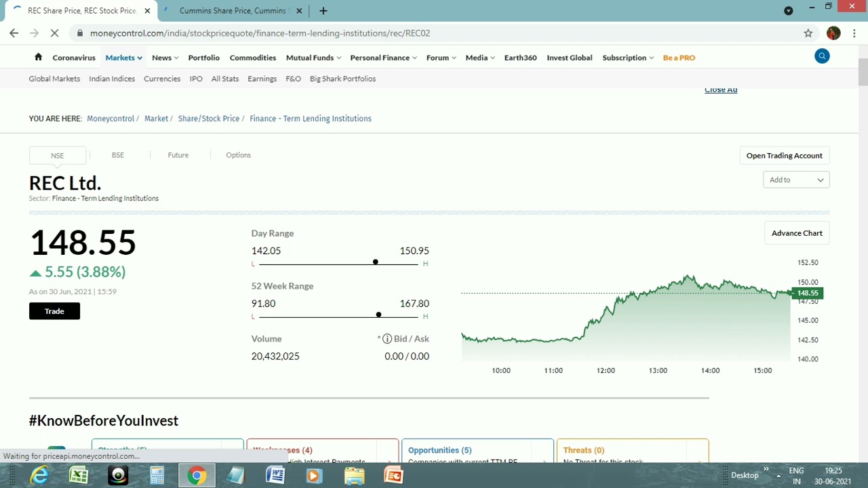
Task: Open the Global Markets submenu link
Action: 54,79
